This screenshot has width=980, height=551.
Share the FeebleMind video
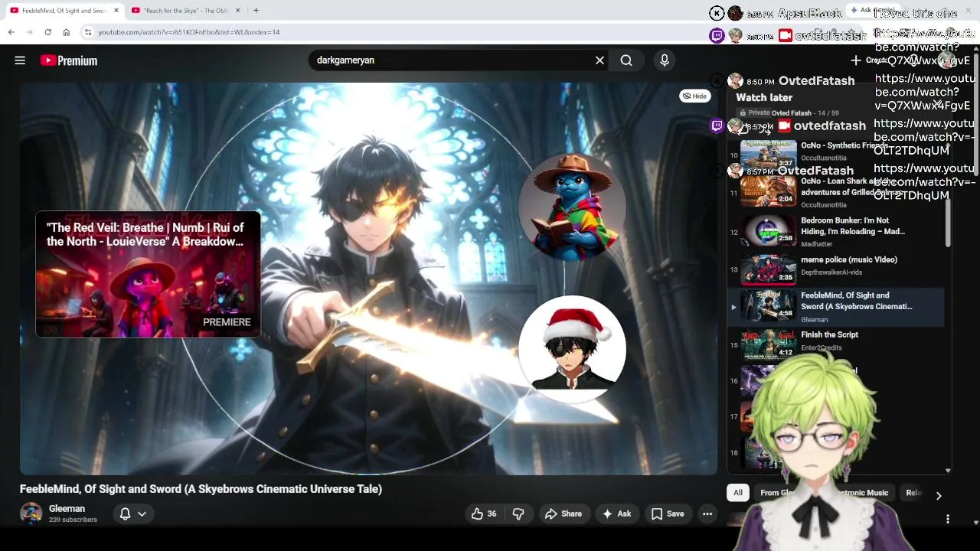(563, 514)
